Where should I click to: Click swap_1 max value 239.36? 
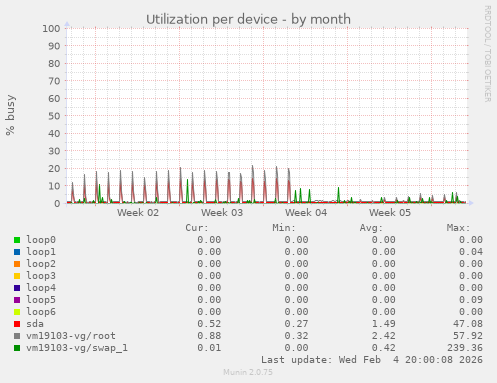tap(465, 348)
